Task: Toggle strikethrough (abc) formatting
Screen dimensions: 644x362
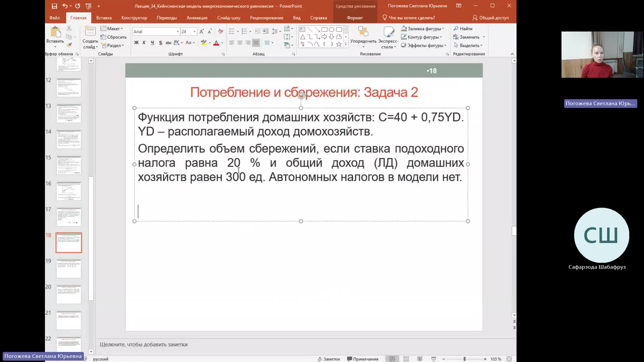Action: click(x=168, y=43)
